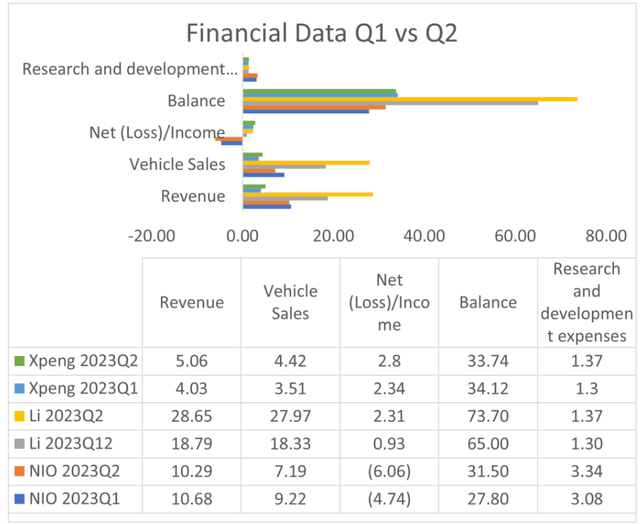Click table cell 18.33 Li 2023Q12 vehicle sales
Image resolution: width=640 pixels, height=524 pixels.
pos(291,444)
